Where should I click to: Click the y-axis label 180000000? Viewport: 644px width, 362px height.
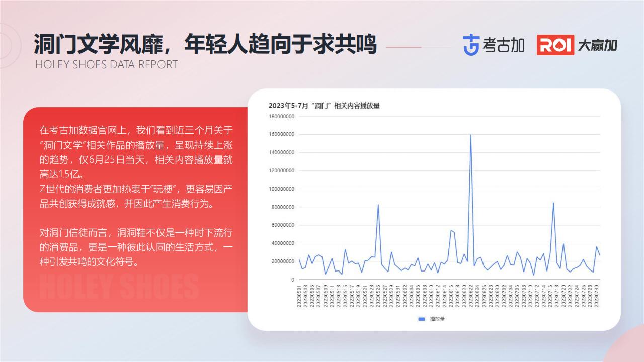pyautogui.click(x=281, y=116)
